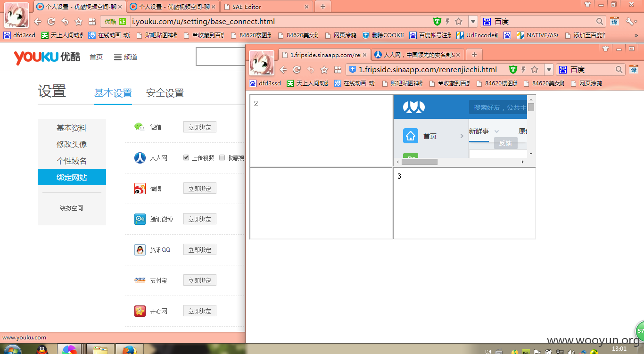Viewport: 644px width, 354px height.
Task: Click the 反馈 feedback button in Renren frame
Action: click(x=505, y=143)
